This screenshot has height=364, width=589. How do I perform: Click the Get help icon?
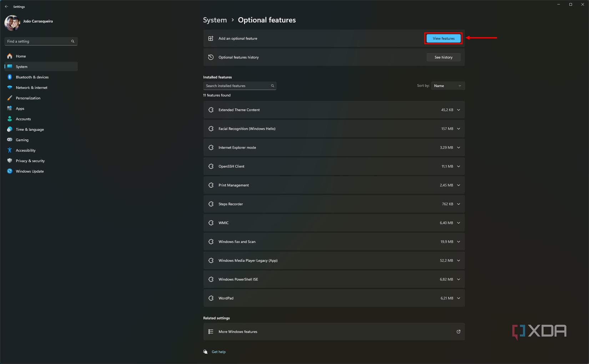pos(205,352)
